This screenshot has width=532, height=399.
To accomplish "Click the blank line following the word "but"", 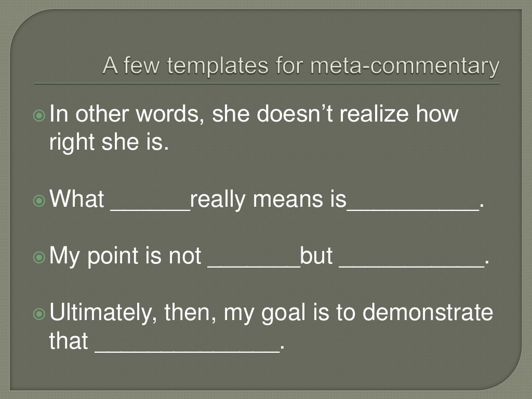I will click(410, 264).
